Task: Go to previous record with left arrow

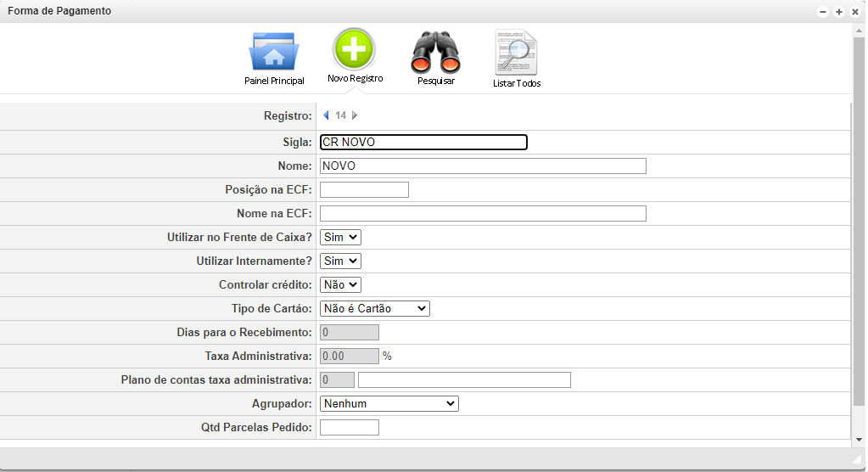Action: coord(326,115)
